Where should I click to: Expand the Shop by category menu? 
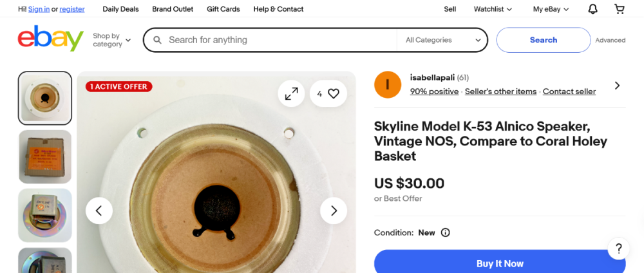pos(111,40)
